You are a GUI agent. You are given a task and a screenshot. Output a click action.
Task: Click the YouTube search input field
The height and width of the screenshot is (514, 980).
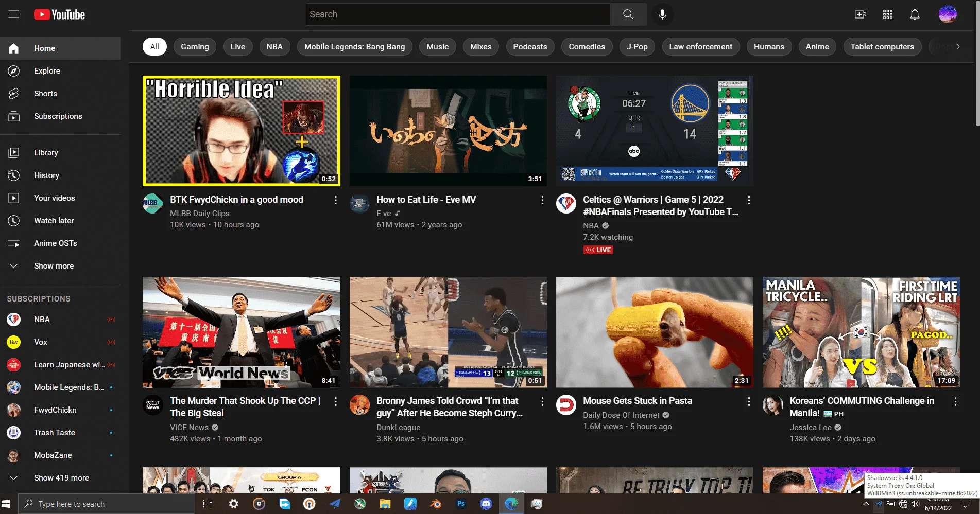[458, 14]
